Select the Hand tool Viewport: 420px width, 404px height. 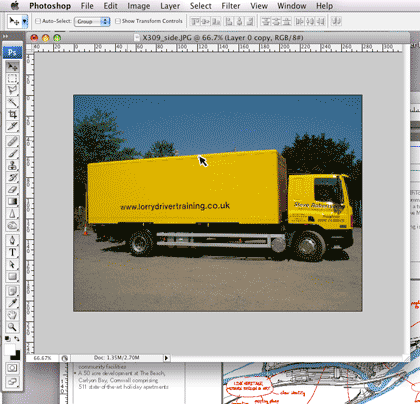pos(13,315)
